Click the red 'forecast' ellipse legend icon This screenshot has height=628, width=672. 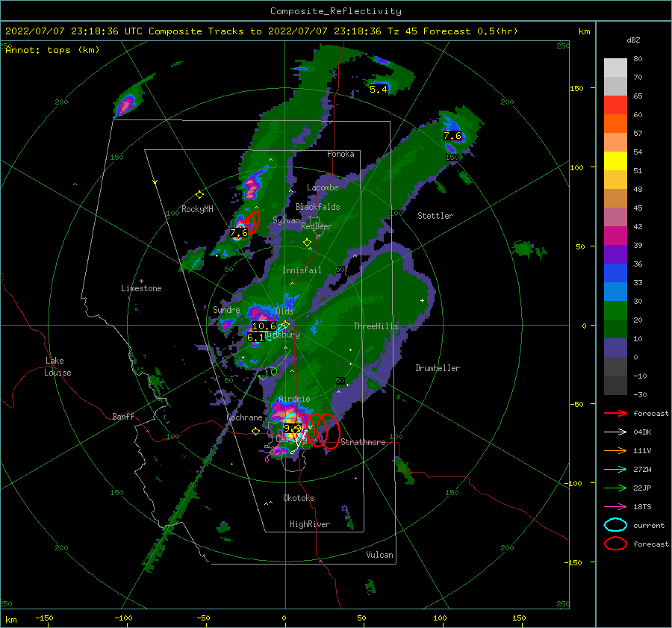(615, 544)
